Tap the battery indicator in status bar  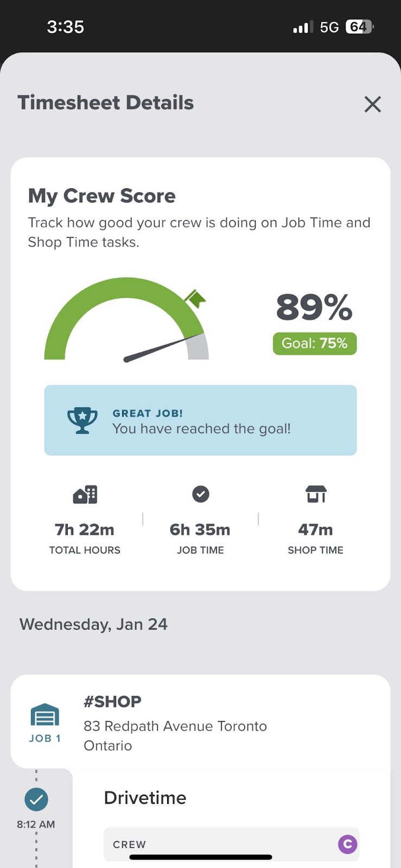point(359,27)
